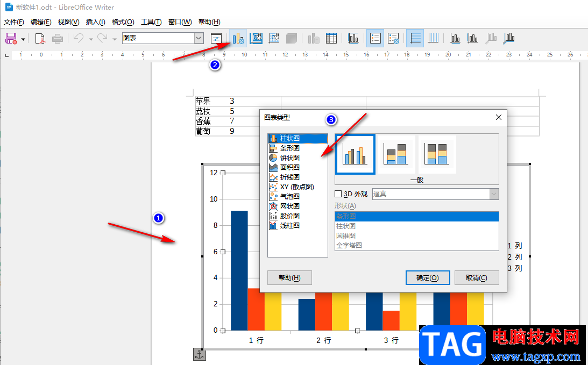Select 气泡图 chart type

[x=297, y=196]
